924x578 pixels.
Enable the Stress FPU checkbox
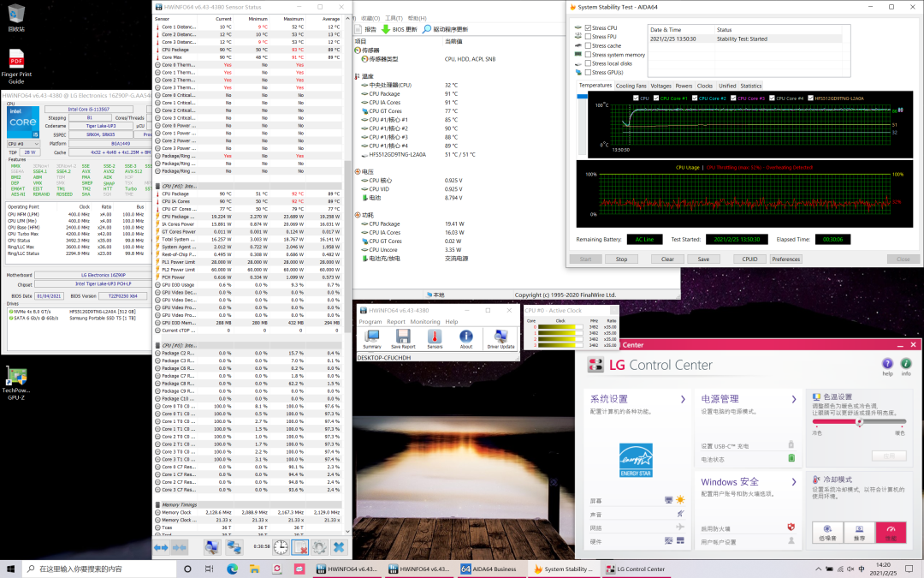click(x=589, y=37)
